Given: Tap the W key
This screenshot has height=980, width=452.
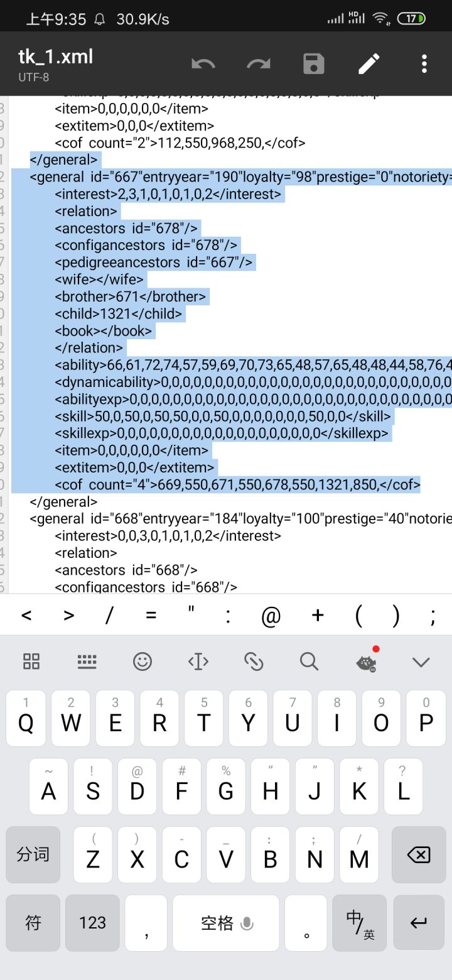Looking at the screenshot, I should 70,718.
